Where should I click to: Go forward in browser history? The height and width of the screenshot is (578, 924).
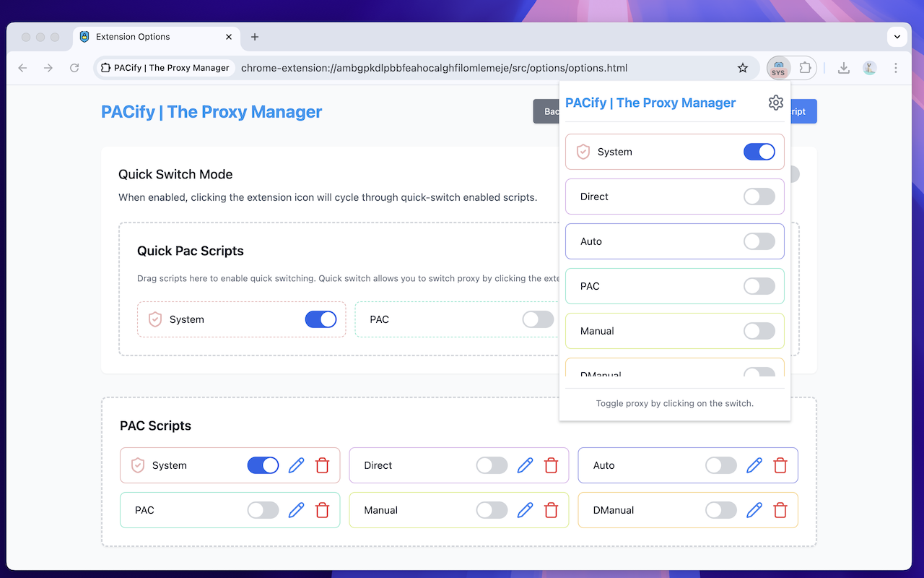[48, 68]
